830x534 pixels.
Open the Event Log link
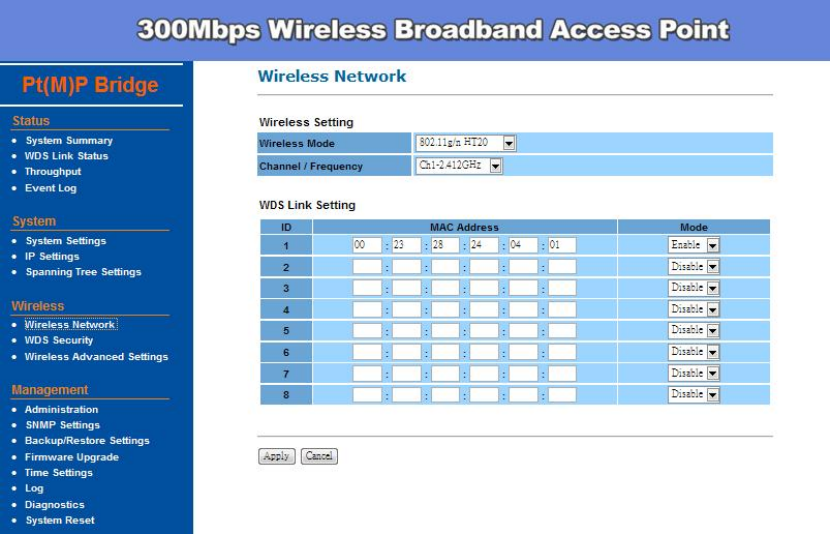[51, 188]
